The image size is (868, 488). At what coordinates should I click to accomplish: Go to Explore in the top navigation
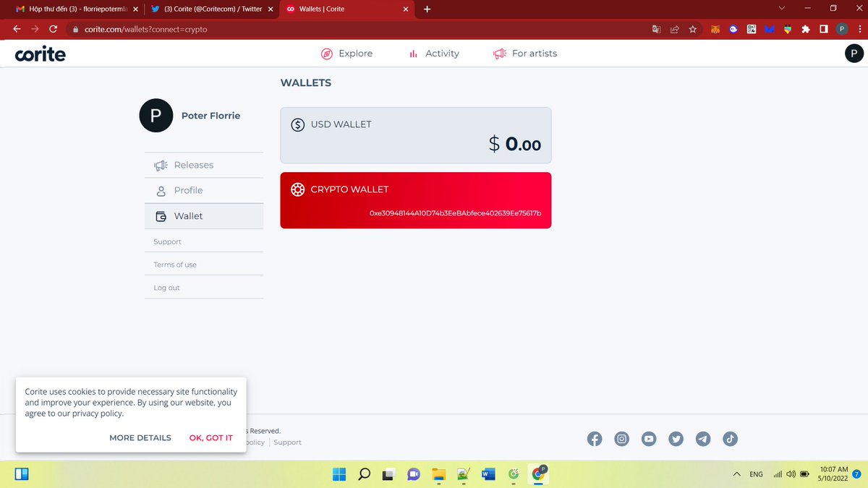coord(346,53)
